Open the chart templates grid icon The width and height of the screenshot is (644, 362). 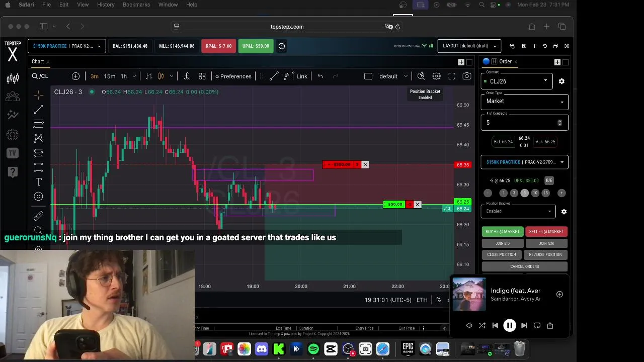click(202, 76)
